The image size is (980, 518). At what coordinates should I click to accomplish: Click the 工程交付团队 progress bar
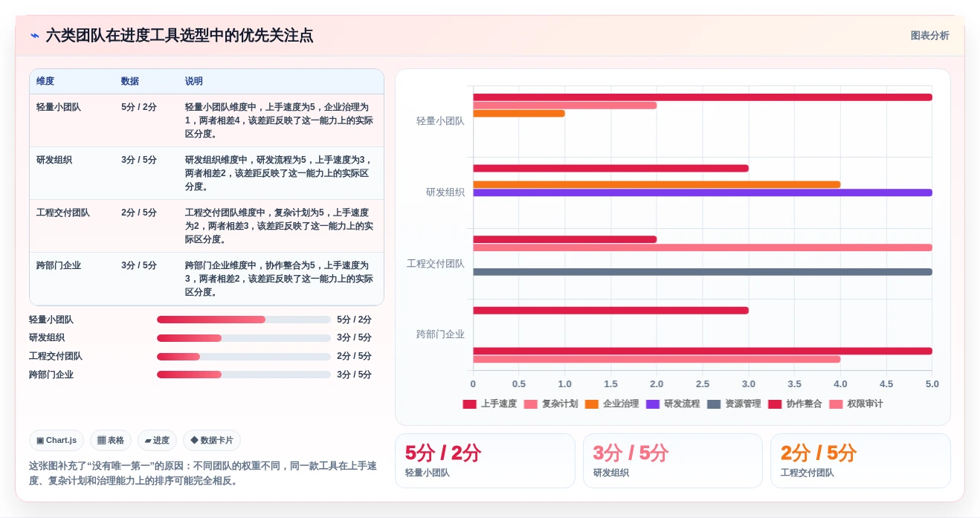pyautogui.click(x=244, y=357)
